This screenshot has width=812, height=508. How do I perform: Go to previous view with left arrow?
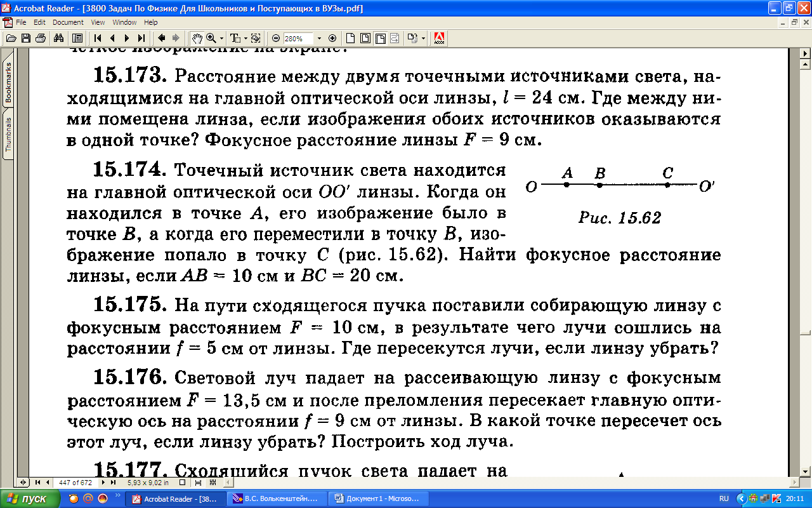tap(161, 38)
